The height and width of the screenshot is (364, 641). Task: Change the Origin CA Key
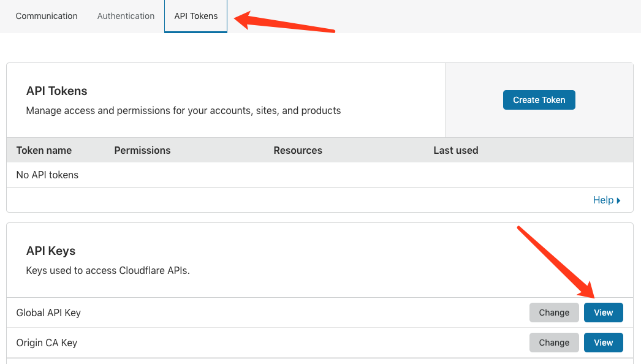pyautogui.click(x=554, y=343)
